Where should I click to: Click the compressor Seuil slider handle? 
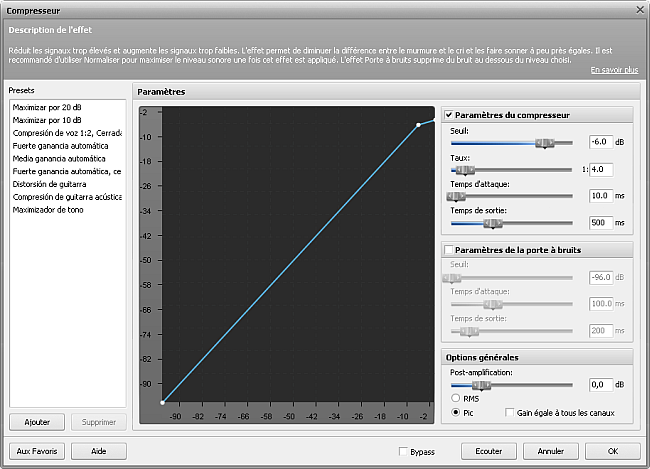click(x=544, y=143)
